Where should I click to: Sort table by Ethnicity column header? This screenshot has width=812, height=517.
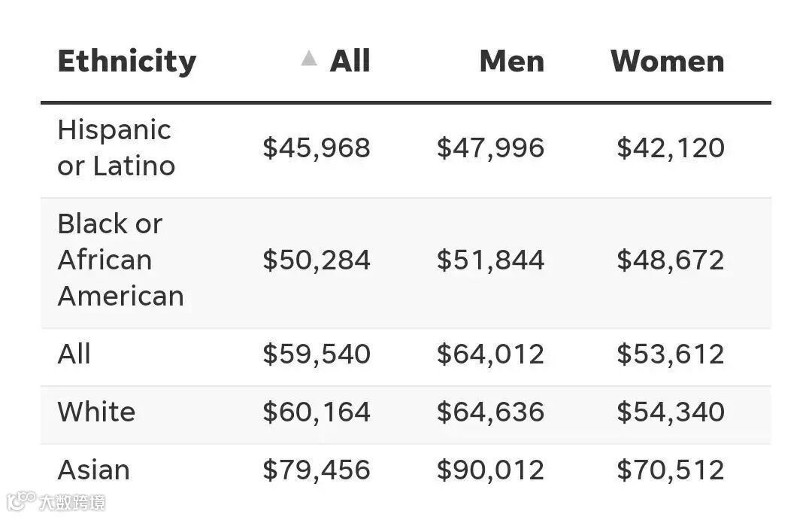pos(126,62)
